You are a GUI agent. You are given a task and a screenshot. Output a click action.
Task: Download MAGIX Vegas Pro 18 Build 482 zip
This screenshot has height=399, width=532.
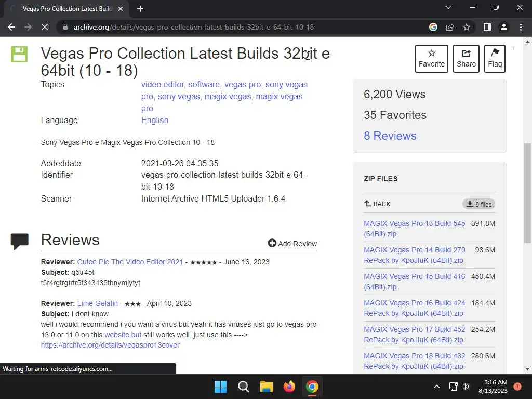pyautogui.click(x=414, y=361)
